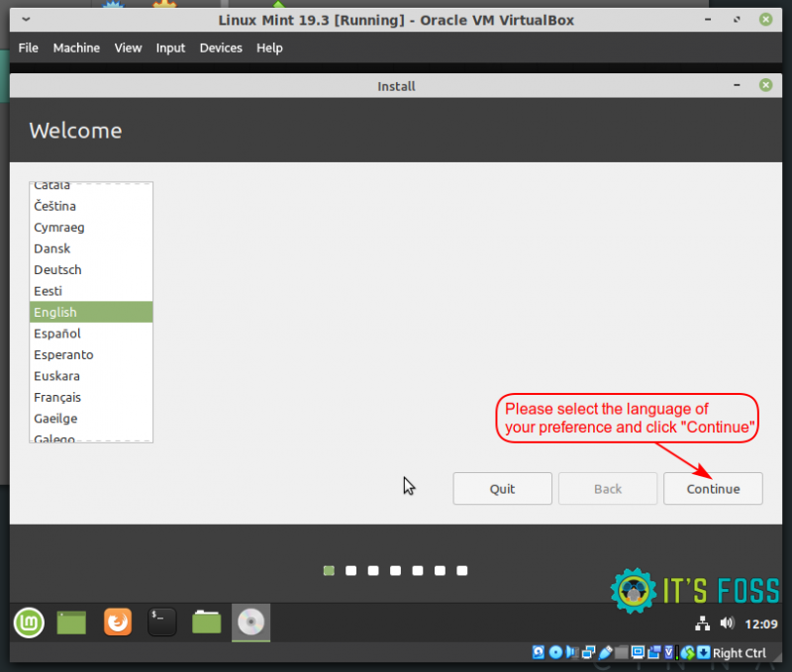The width and height of the screenshot is (792, 672).
Task: Pick Français from the language list
Action: coord(91,397)
